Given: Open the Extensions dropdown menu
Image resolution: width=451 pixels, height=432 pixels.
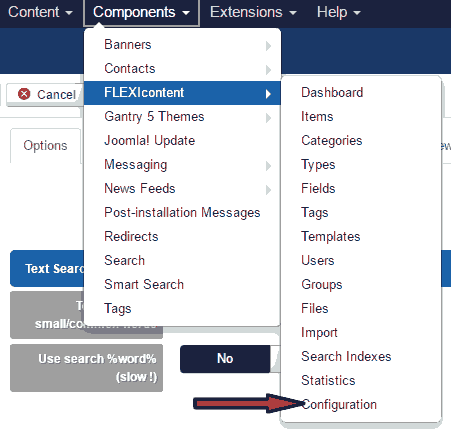Looking at the screenshot, I should coord(253,12).
